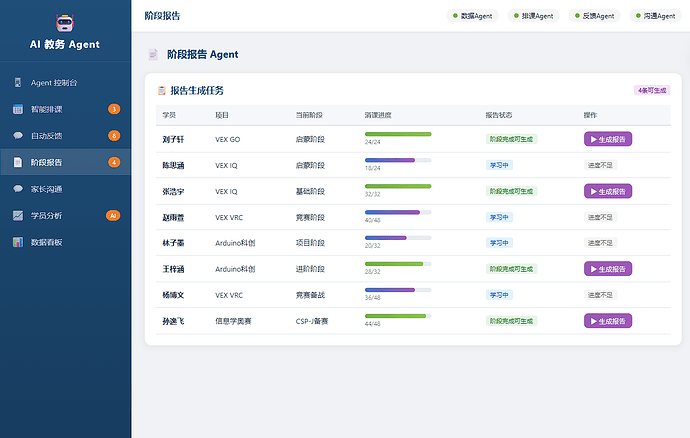690x438 pixels.
Task: Click 进度不足 label in the 40/48 row
Action: [x=600, y=217]
